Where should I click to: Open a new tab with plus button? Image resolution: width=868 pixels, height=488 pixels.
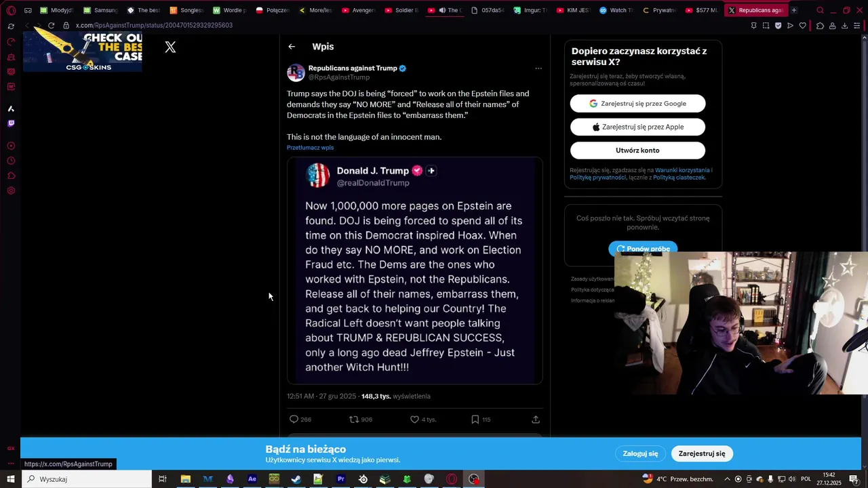click(794, 10)
